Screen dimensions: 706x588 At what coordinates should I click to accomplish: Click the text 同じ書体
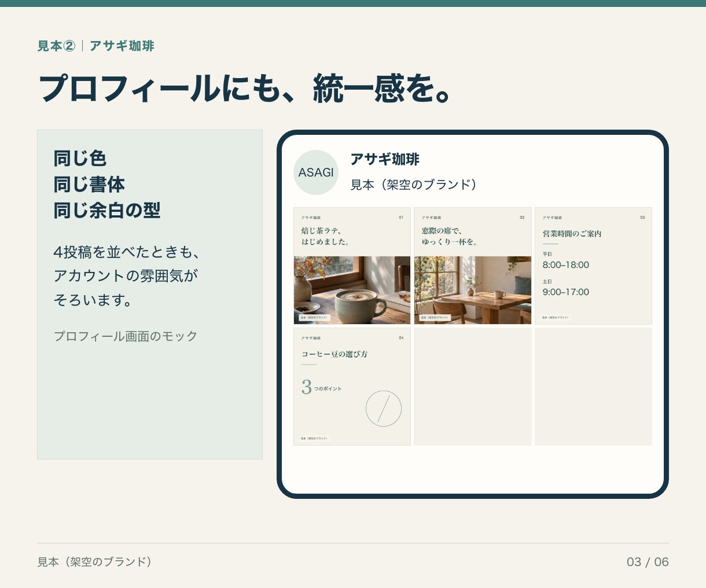[89, 185]
